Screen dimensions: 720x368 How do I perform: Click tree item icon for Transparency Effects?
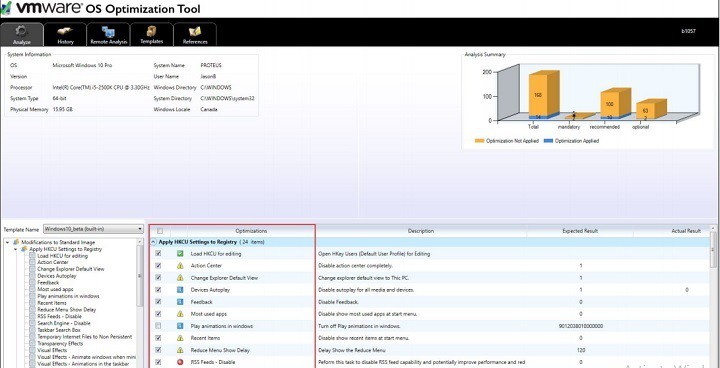(32, 343)
